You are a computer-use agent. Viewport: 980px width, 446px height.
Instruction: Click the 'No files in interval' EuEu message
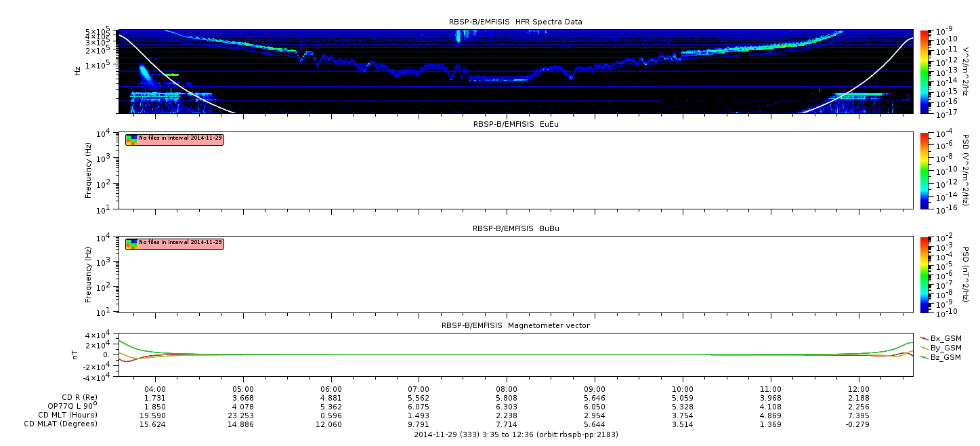[180, 138]
